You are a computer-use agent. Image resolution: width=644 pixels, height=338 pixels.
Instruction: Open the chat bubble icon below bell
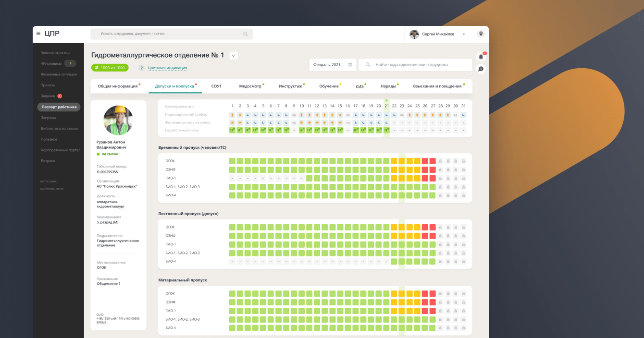(x=481, y=69)
